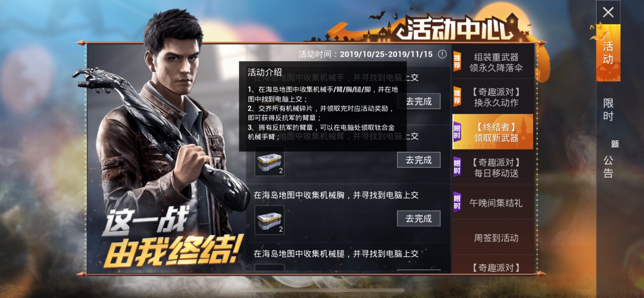Click the 推荐 badge on 换永久动作 entry
This screenshot has height=298, width=644.
tap(457, 97)
